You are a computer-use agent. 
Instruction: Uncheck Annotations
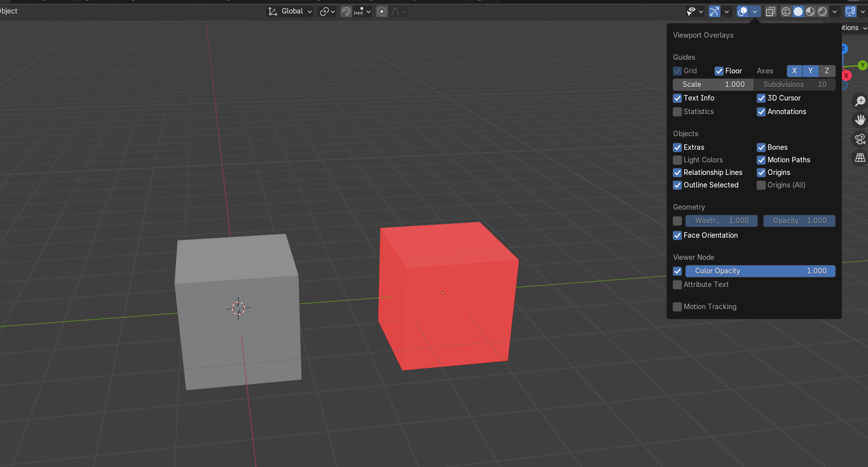(x=761, y=112)
